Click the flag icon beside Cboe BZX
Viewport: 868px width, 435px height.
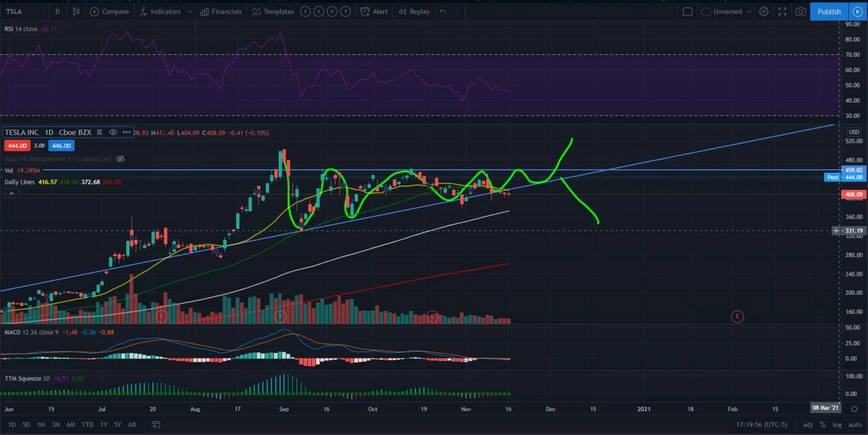(x=99, y=132)
